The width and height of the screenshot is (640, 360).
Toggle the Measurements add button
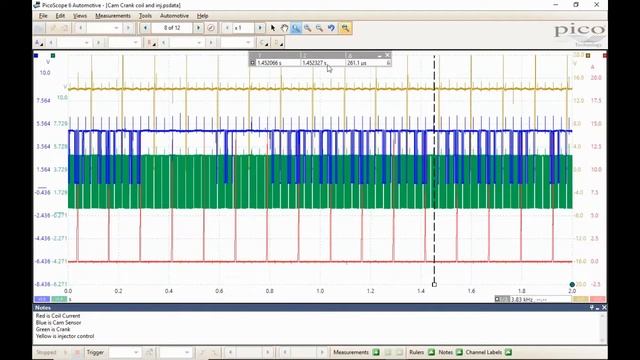coord(376,352)
